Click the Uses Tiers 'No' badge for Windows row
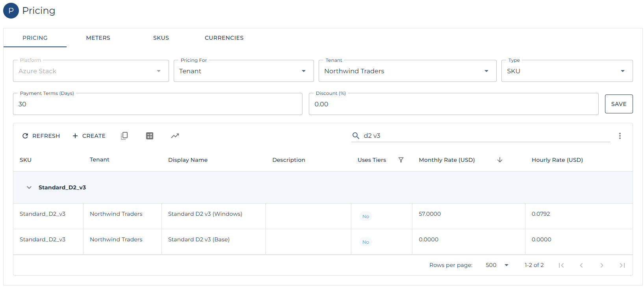Viewport: 644px width, 289px height. pos(366,217)
